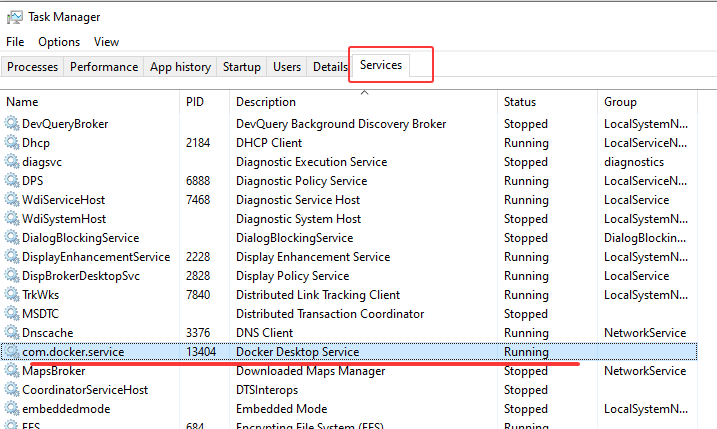Click the Embedded Mode description

pyautogui.click(x=282, y=408)
